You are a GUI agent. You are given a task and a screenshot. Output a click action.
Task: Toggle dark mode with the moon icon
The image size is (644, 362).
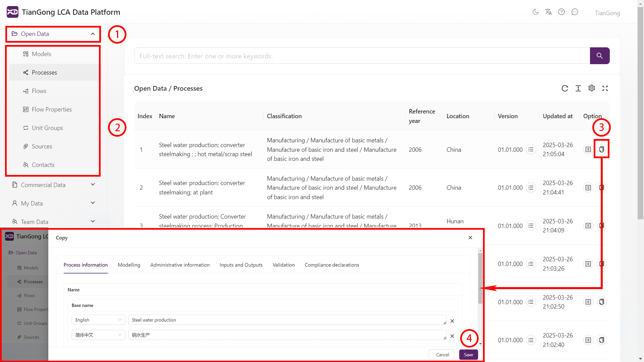pyautogui.click(x=536, y=12)
